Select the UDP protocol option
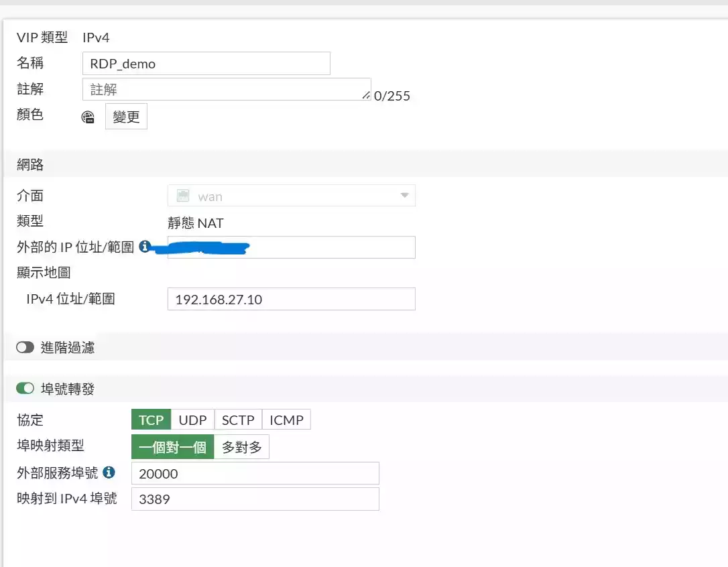728x567 pixels. pos(192,420)
